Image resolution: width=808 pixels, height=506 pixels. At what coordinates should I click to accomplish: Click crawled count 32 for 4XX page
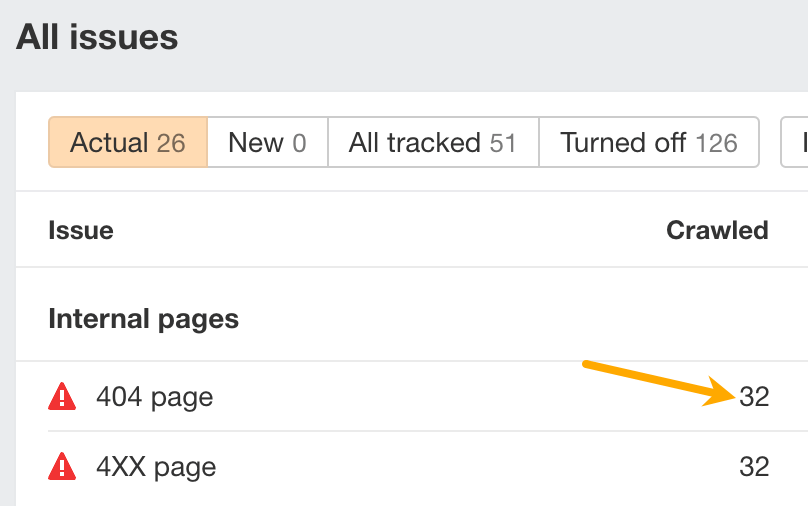click(x=754, y=466)
